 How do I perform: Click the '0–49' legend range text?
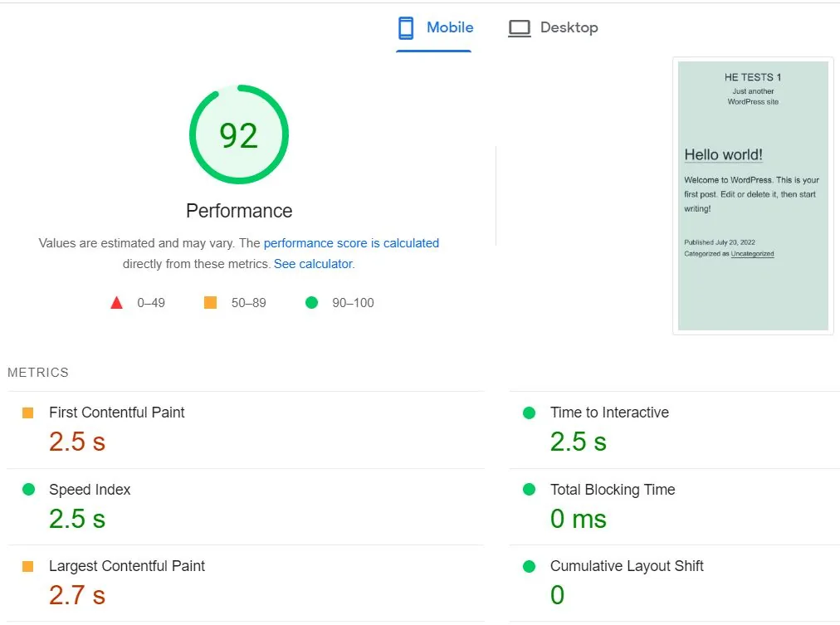[151, 303]
